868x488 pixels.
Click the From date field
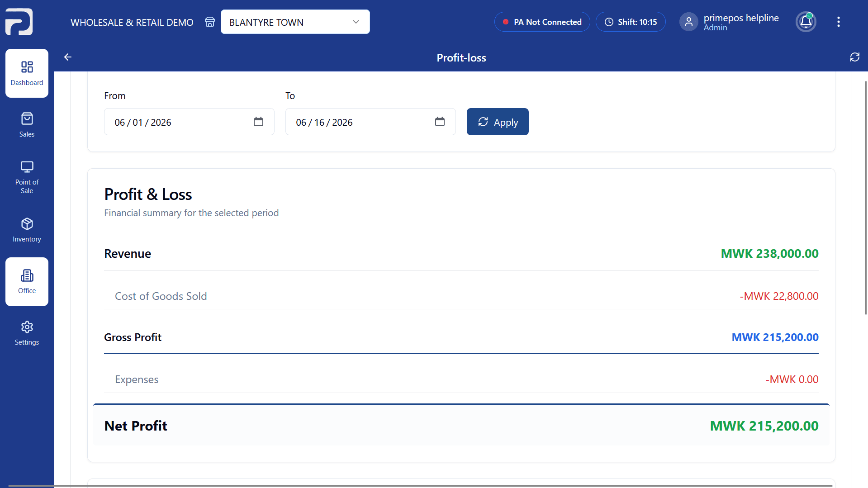point(189,122)
